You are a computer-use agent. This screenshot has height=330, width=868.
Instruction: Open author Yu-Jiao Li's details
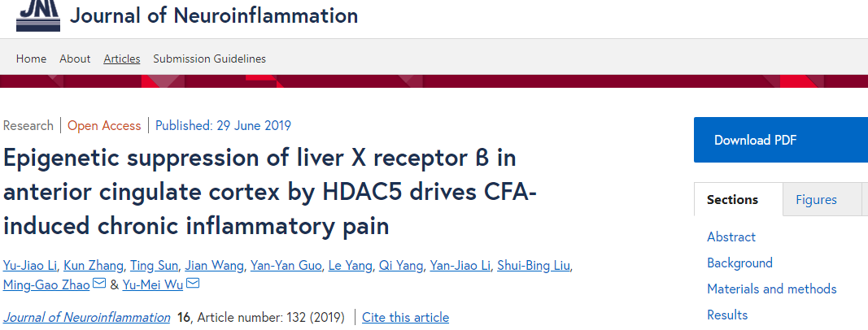pyautogui.click(x=30, y=266)
